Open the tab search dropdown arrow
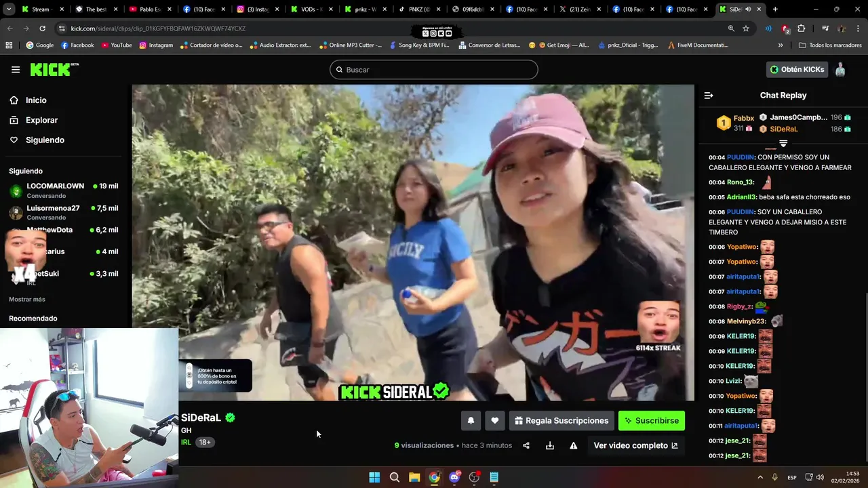The width and height of the screenshot is (868, 488). [9, 9]
